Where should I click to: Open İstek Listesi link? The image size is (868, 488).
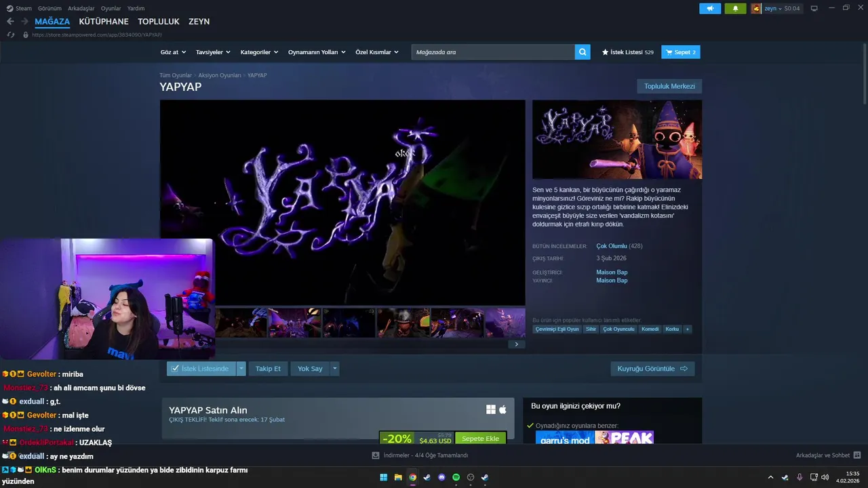pyautogui.click(x=628, y=52)
